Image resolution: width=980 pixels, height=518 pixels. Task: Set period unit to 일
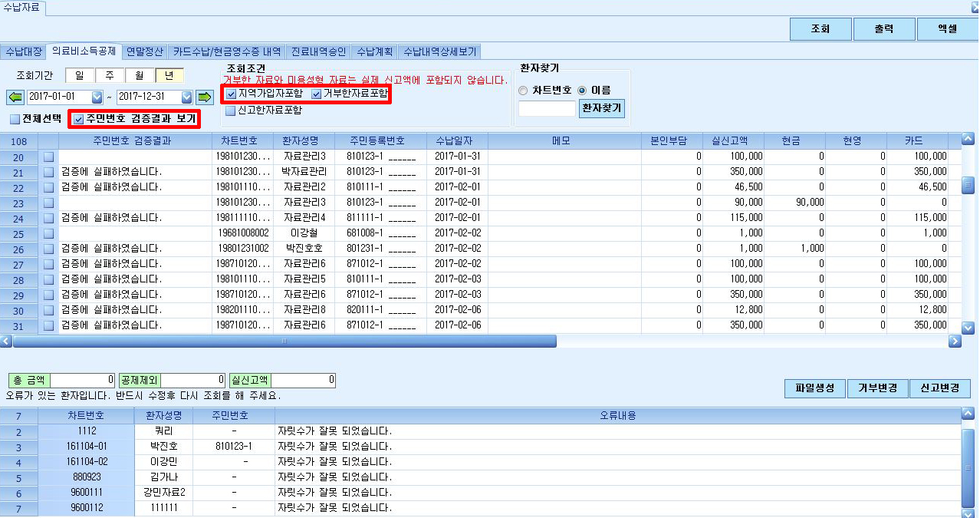click(79, 75)
